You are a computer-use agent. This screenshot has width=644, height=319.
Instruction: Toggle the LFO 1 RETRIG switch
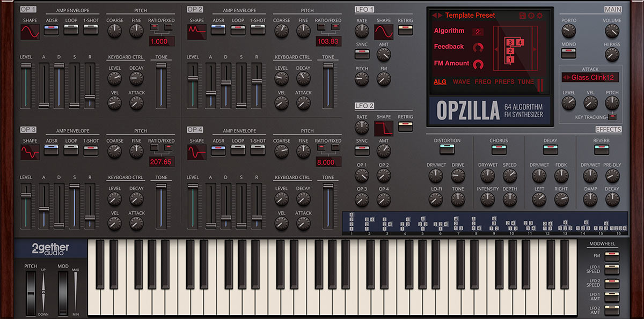(405, 31)
